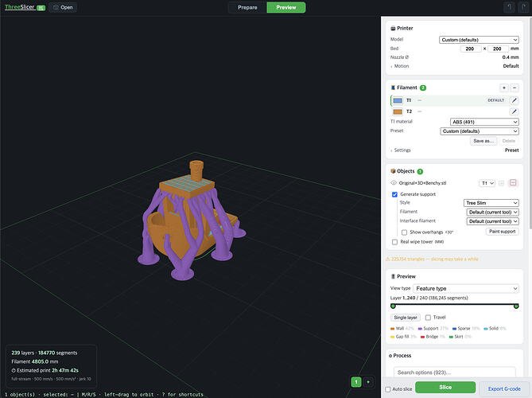This screenshot has height=398, width=532.
Task: Click the orange T2 color swatch
Action: coord(398,111)
